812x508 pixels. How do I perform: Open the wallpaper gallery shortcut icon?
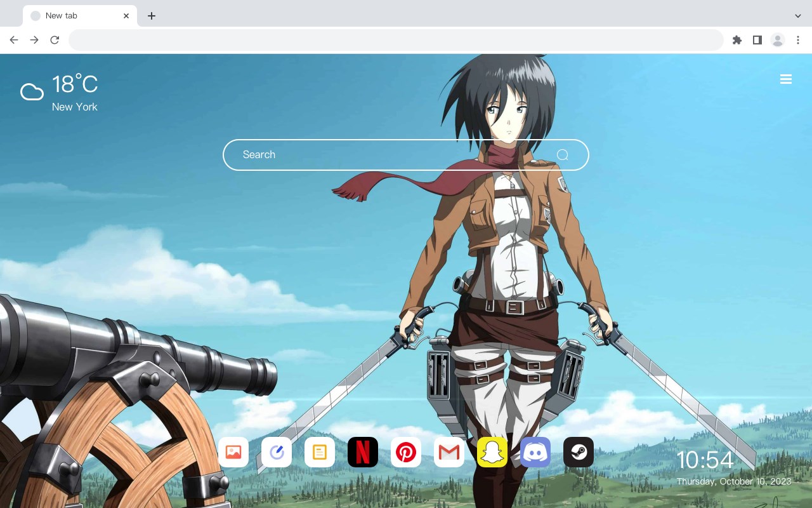click(x=233, y=452)
